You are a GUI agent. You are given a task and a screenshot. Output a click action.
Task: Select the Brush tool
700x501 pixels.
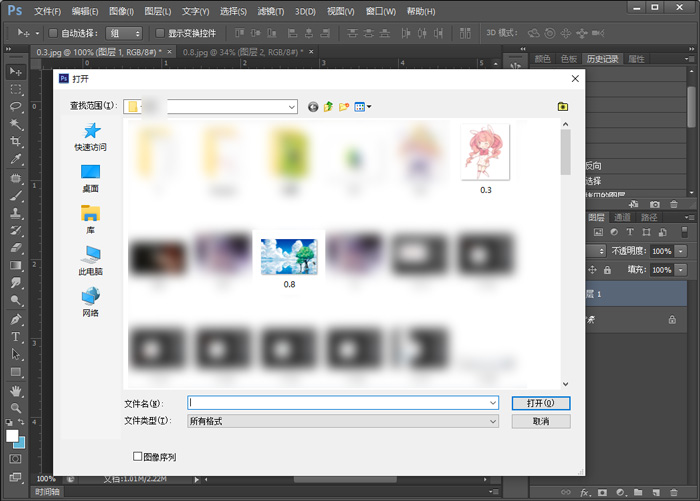[x=16, y=196]
